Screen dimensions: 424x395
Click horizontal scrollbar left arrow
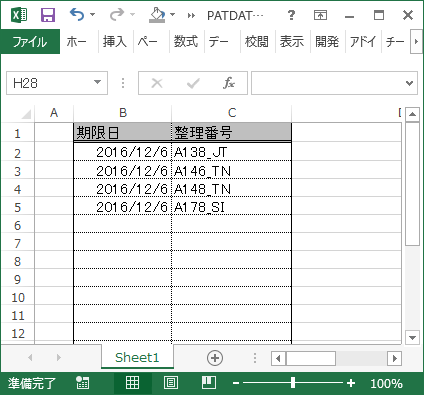tap(278, 358)
